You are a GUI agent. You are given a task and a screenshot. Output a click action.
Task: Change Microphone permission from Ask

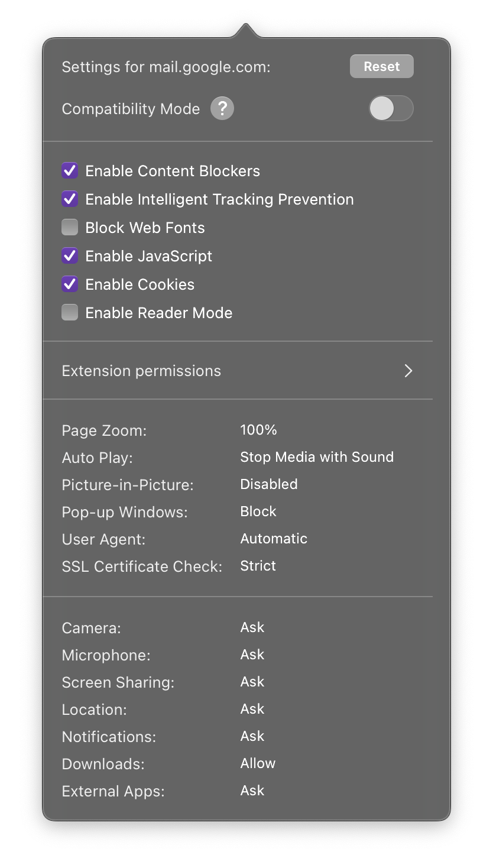click(252, 655)
